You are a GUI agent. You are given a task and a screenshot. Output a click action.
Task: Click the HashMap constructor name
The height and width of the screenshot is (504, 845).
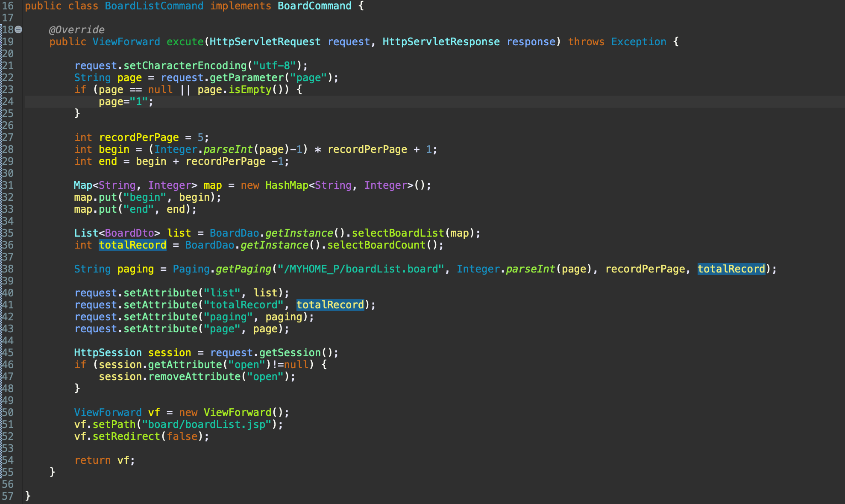[287, 185]
